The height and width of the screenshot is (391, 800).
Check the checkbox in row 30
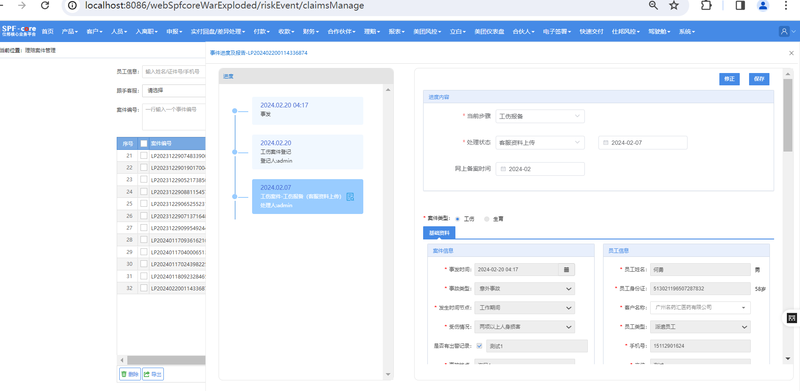pyautogui.click(x=144, y=264)
